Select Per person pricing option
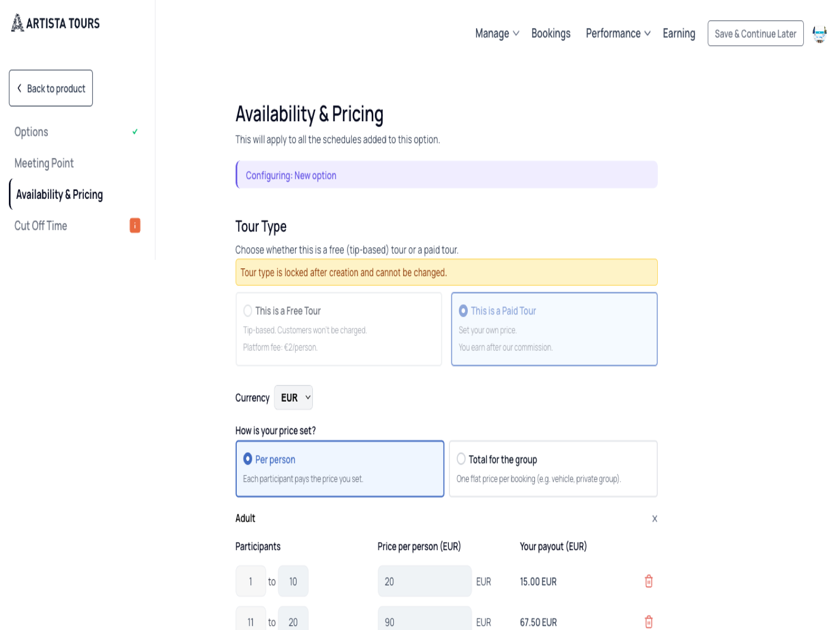The image size is (840, 630). click(340, 469)
